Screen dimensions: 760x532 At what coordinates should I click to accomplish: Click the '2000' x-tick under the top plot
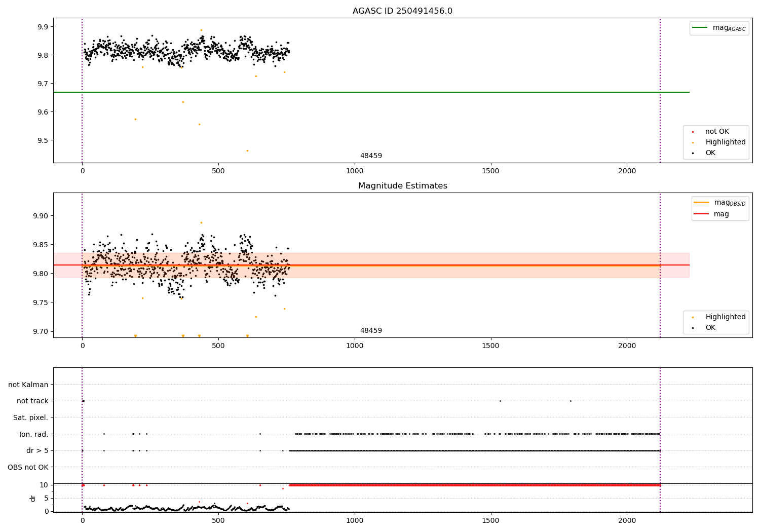tap(627, 171)
